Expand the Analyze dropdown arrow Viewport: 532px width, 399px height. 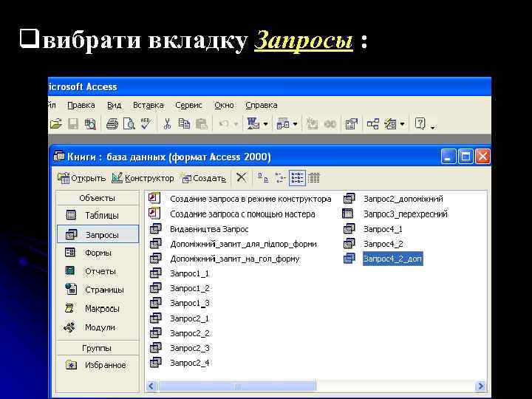click(295, 124)
